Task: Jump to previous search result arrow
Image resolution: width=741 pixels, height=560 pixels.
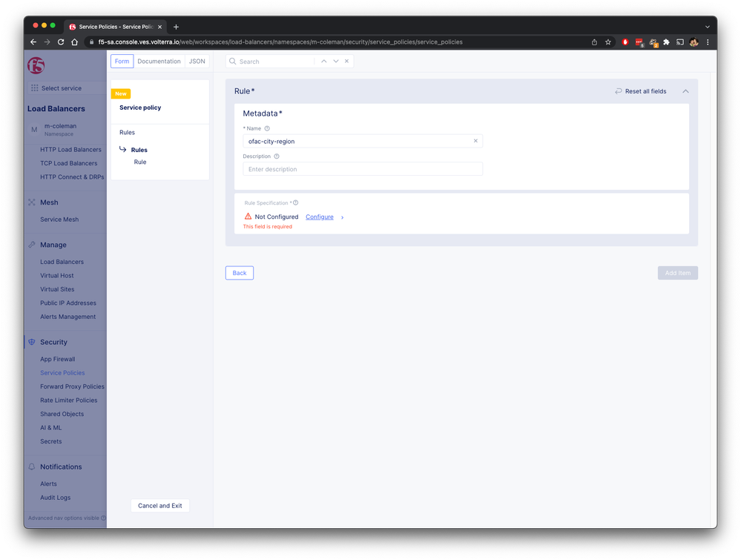Action: pos(323,61)
